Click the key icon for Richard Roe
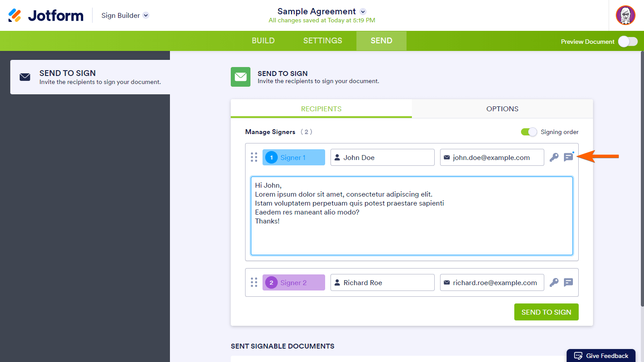 click(x=554, y=282)
